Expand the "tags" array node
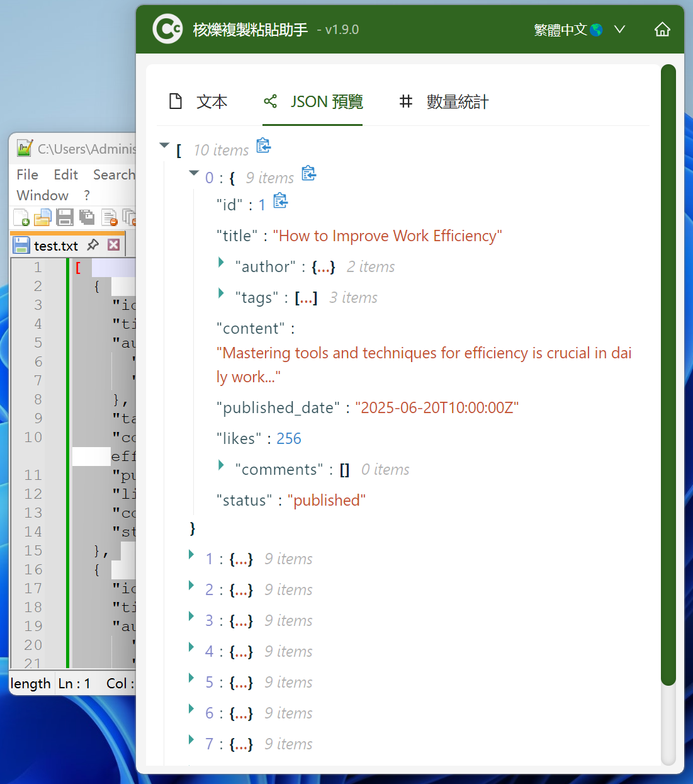 point(221,293)
